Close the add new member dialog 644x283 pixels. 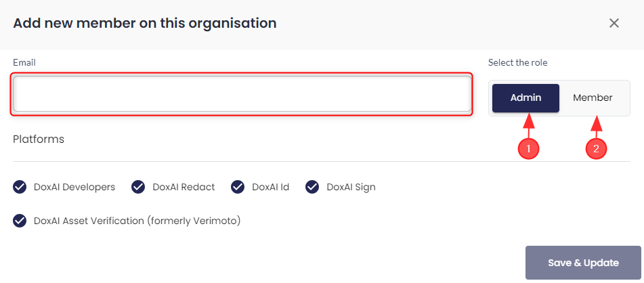click(x=614, y=23)
